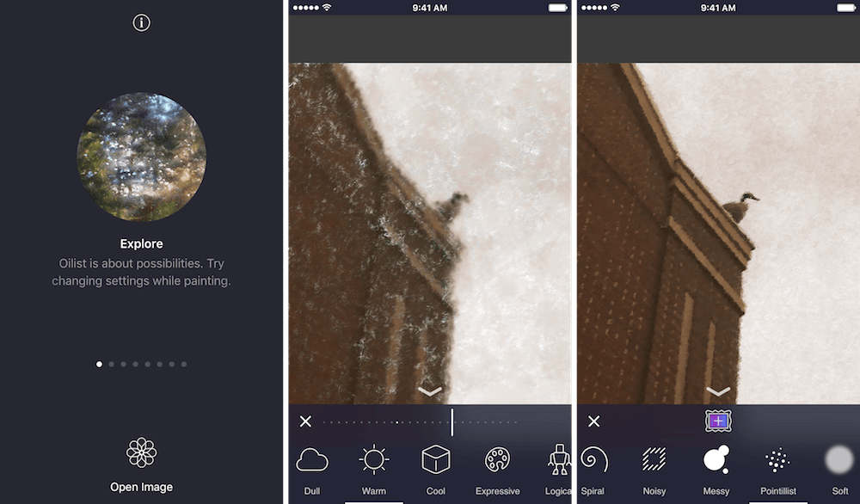Close the mood style panel with slider
860x504 pixels.
tap(305, 421)
